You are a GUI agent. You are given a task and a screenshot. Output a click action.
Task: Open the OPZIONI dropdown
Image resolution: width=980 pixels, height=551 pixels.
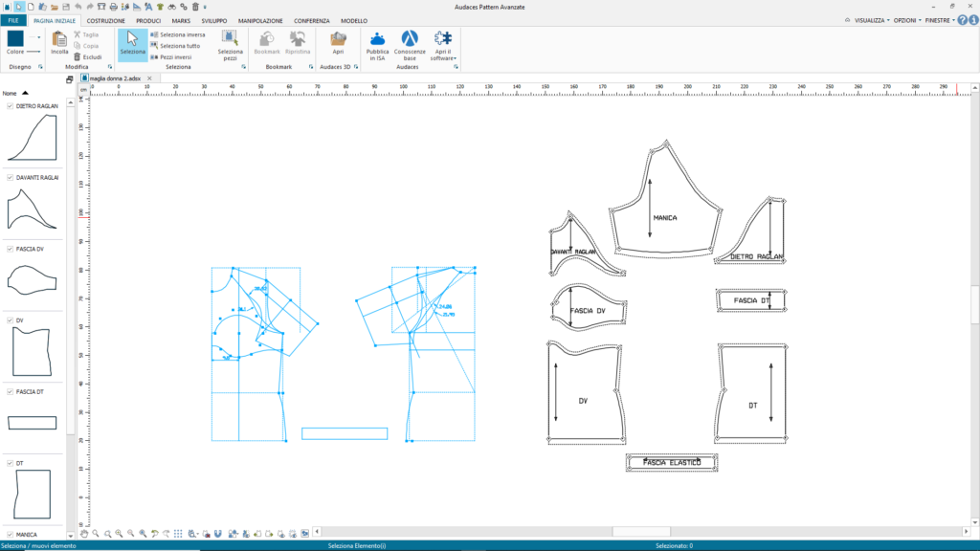pos(907,21)
